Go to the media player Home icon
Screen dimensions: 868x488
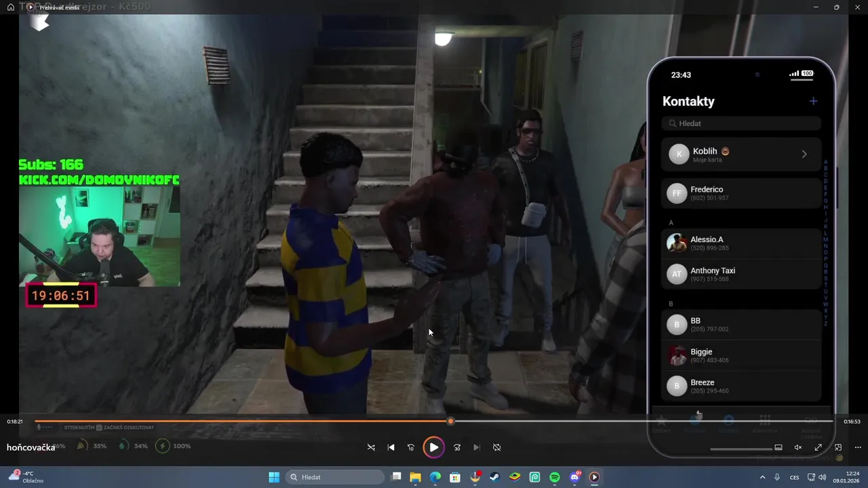(x=11, y=7)
